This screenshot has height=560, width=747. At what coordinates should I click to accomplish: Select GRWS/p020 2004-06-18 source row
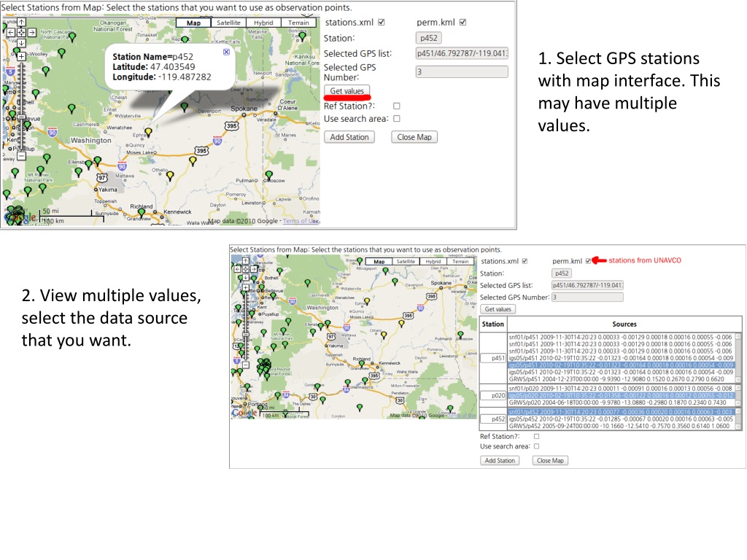[x=622, y=402]
